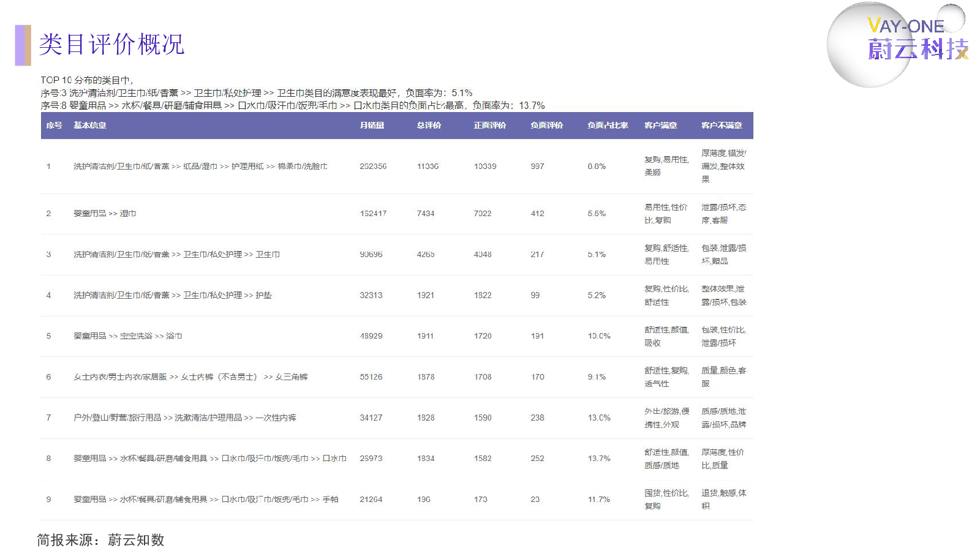Image resolution: width=980 pixels, height=551 pixels.
Task: Click the purple bar beside the title
Action: click(x=23, y=45)
